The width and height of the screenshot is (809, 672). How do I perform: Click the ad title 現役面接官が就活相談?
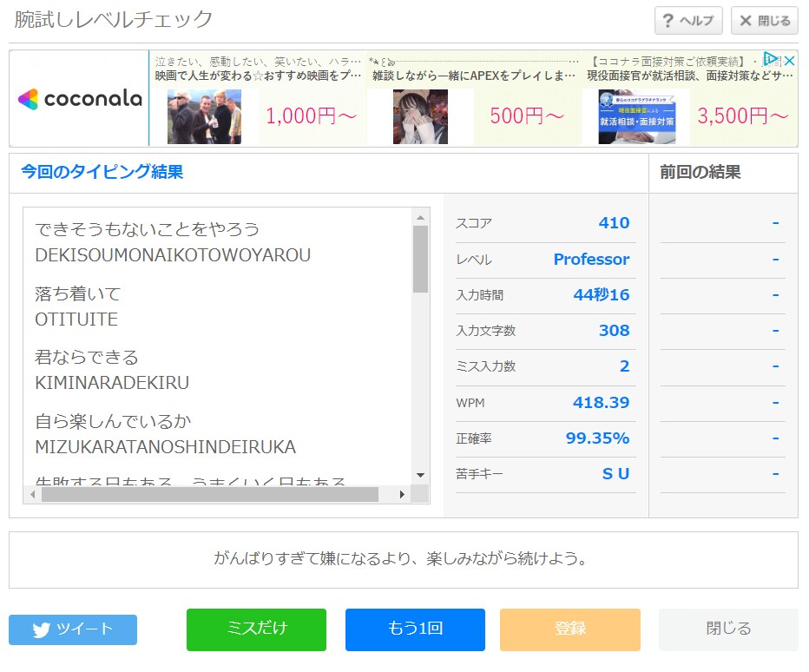(x=690, y=76)
